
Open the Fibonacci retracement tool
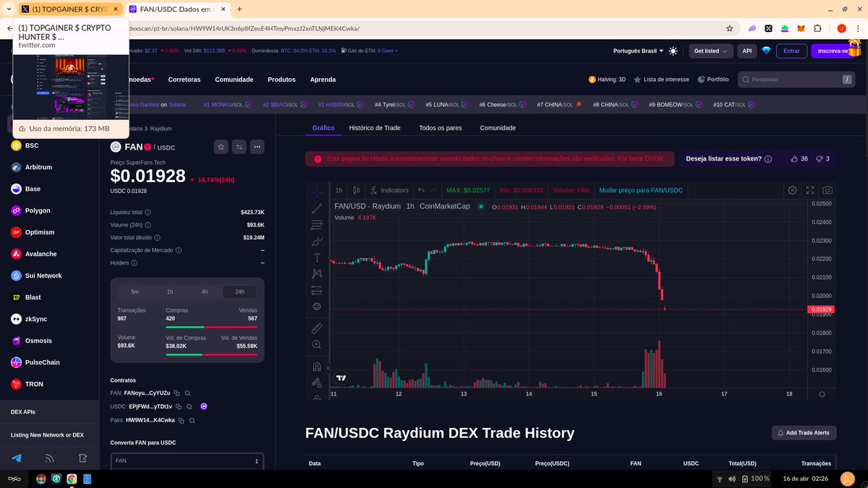click(317, 225)
